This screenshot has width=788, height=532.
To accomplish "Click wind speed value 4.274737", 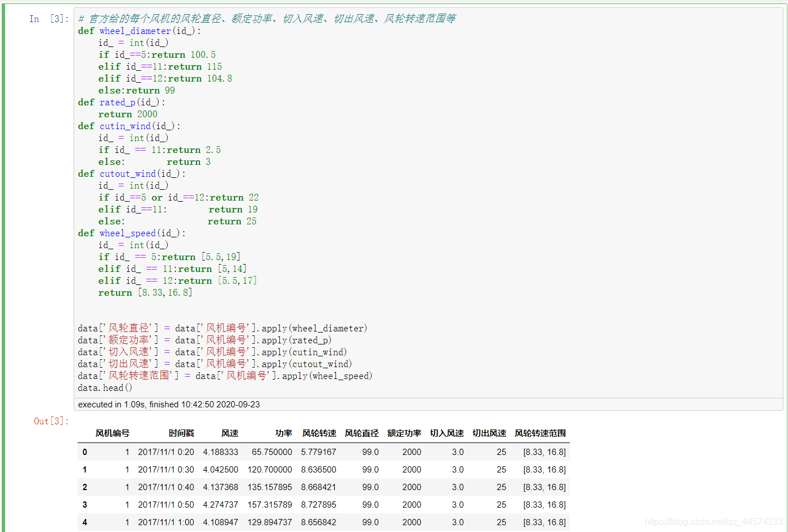I will pos(220,505).
